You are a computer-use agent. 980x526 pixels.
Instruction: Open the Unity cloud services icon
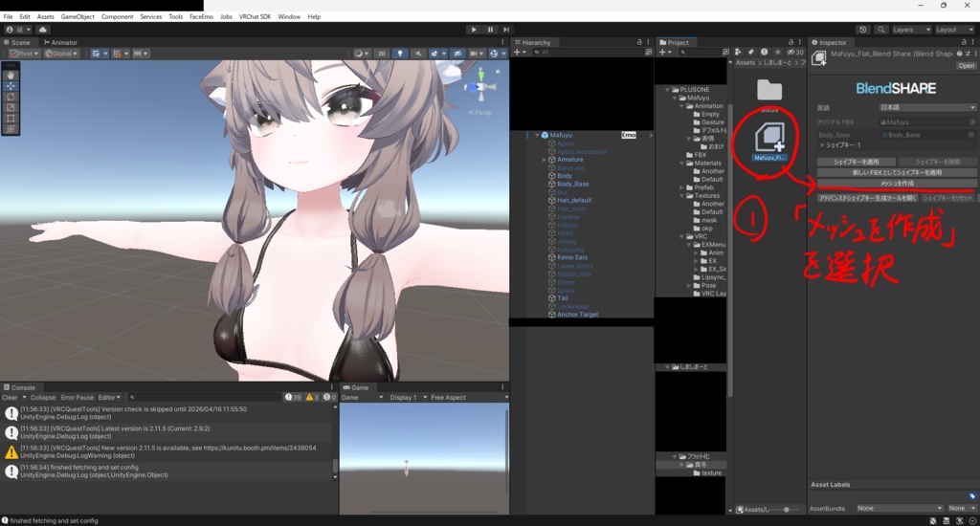(42, 30)
